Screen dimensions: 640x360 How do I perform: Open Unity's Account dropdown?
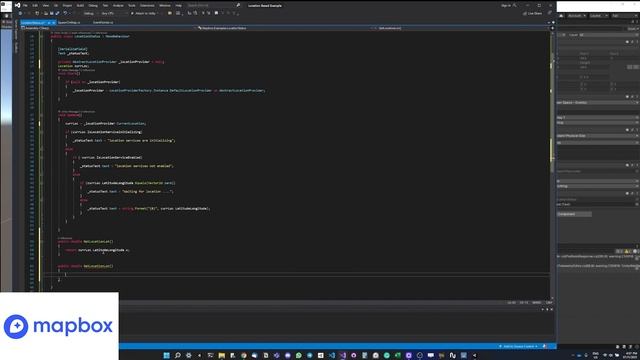pos(577,16)
